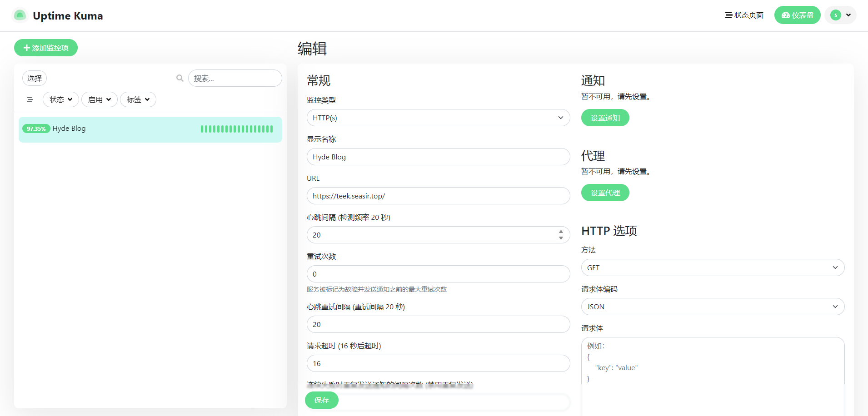
Task: Focus the 搜索 search field
Action: tap(235, 78)
